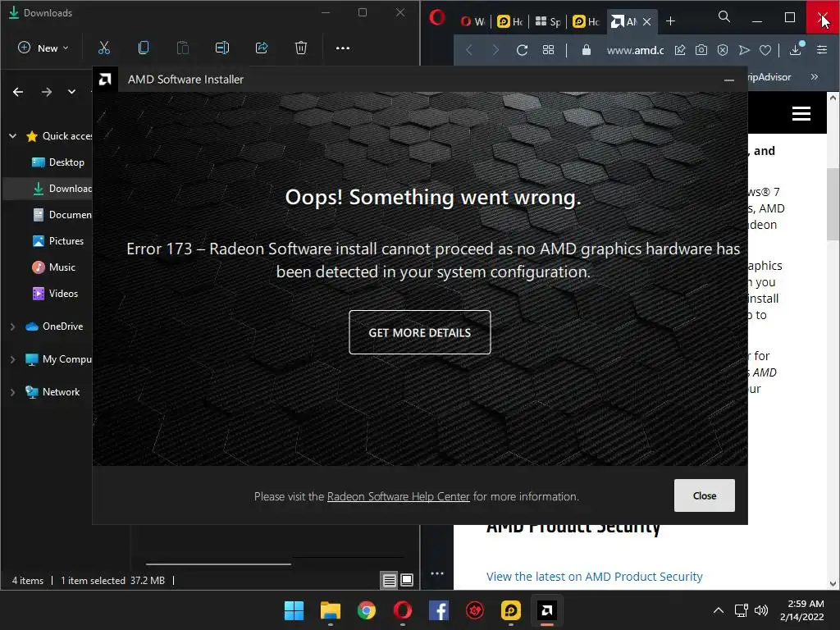Expand the My Computer tree node
The width and height of the screenshot is (840, 630).
[x=13, y=359]
